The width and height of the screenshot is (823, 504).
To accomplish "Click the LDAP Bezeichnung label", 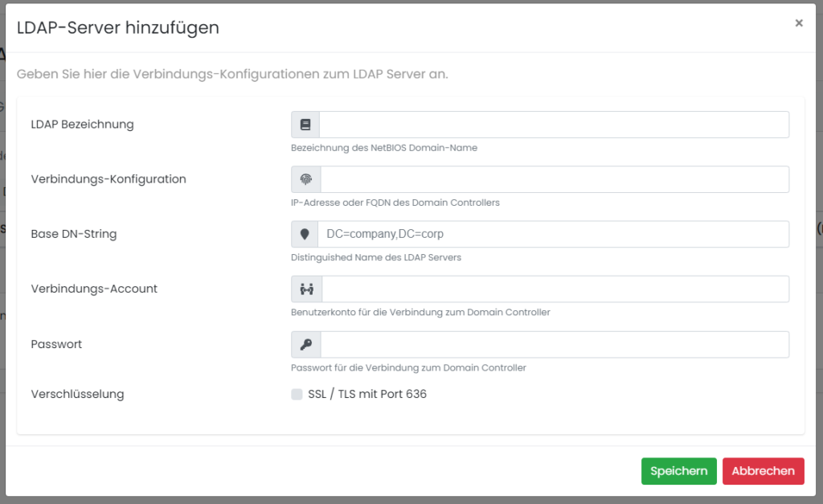I will click(83, 125).
